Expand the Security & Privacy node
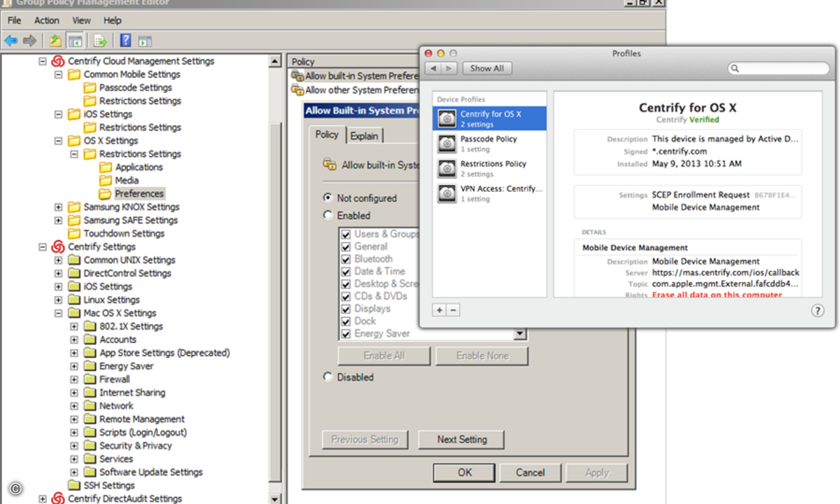 74,445
